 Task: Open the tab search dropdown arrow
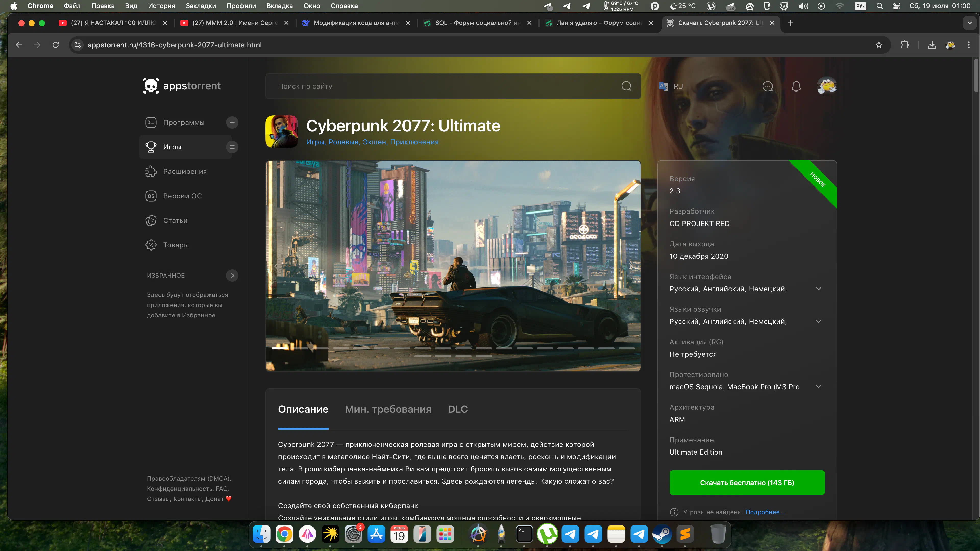(x=970, y=23)
